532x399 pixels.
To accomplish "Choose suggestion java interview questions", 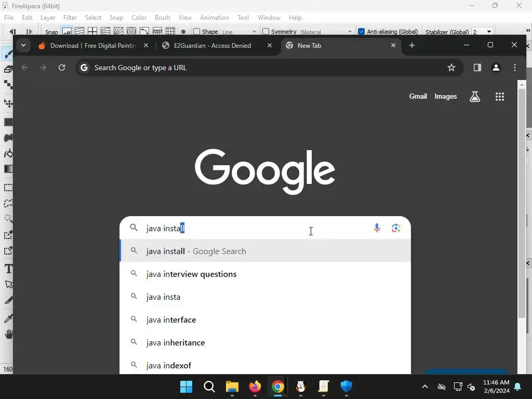I will click(x=265, y=274).
